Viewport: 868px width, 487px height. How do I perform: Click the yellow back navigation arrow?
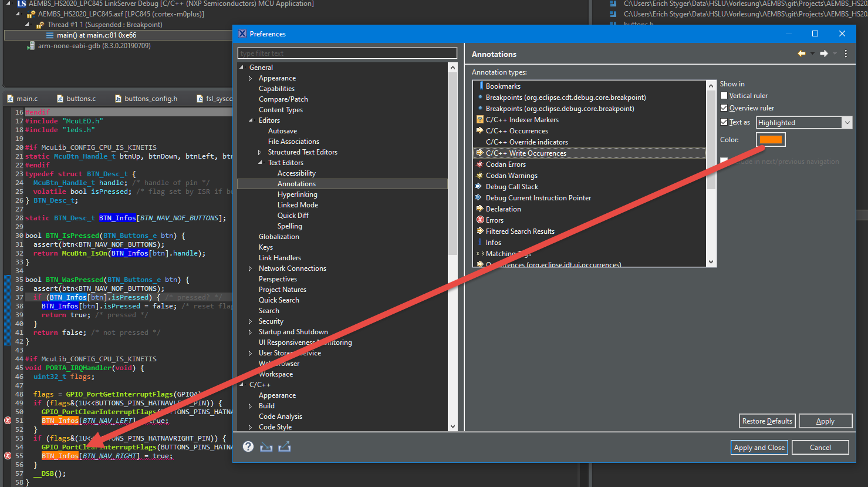[802, 53]
